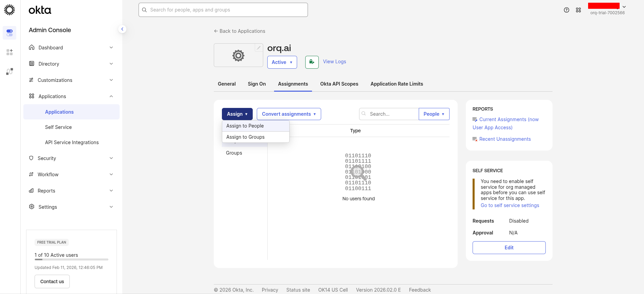Edit the orq.ai app logo with the pencil icon

(x=258, y=48)
